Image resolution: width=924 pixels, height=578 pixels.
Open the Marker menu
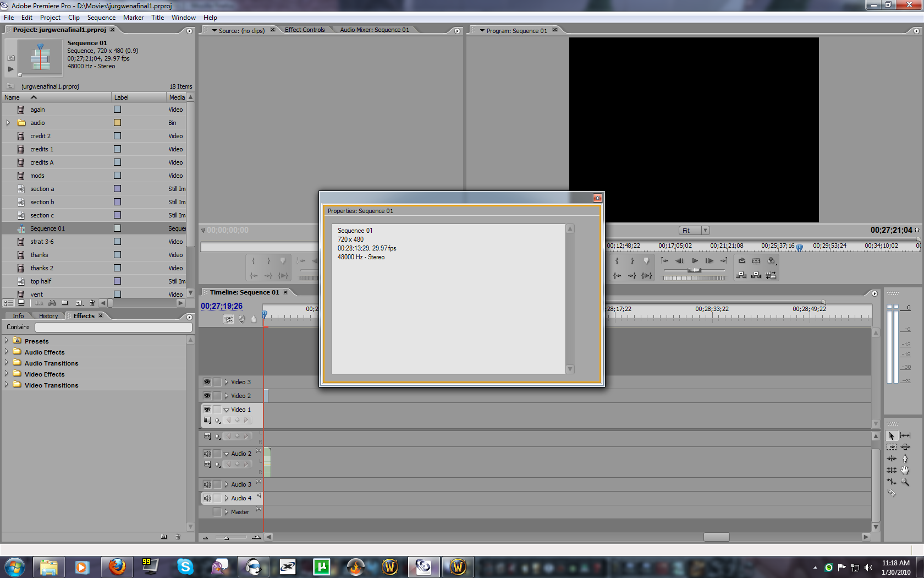tap(134, 18)
